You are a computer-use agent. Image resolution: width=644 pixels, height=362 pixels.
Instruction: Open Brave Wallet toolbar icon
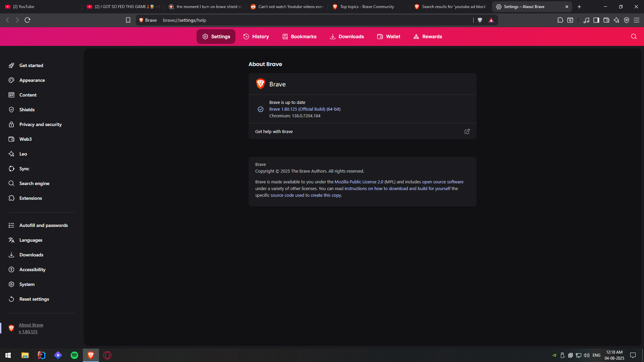tap(606, 20)
